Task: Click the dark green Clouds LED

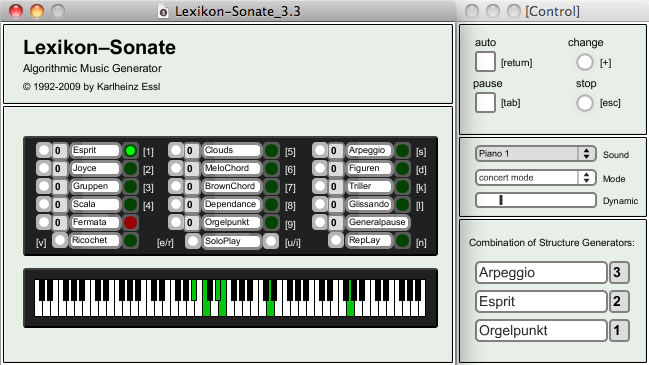Action: click(272, 151)
